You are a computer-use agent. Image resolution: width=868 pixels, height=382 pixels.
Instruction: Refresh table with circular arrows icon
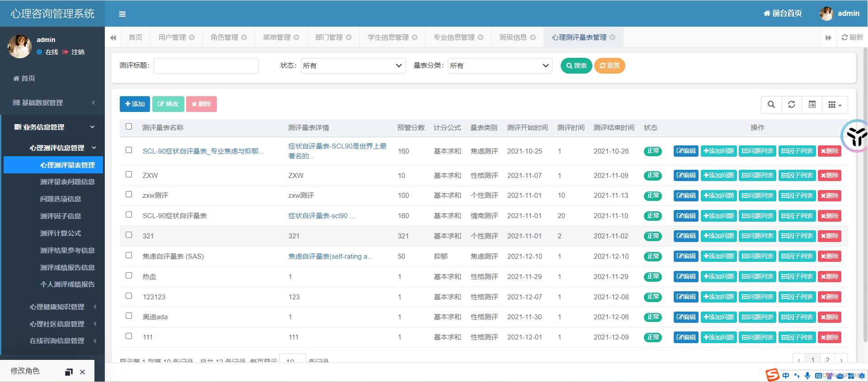pos(792,105)
